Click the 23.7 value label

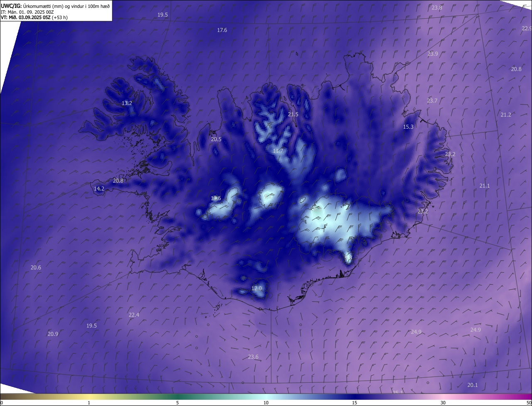click(x=432, y=101)
